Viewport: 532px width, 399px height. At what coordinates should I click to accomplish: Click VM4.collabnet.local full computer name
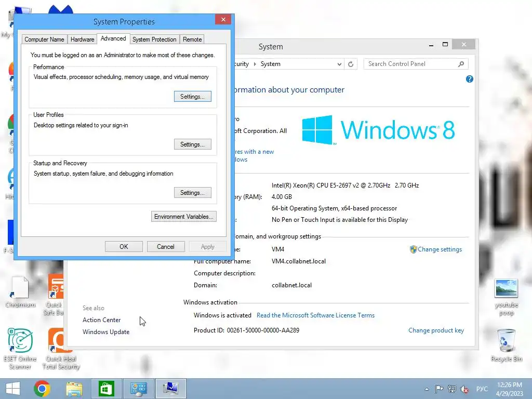299,261
